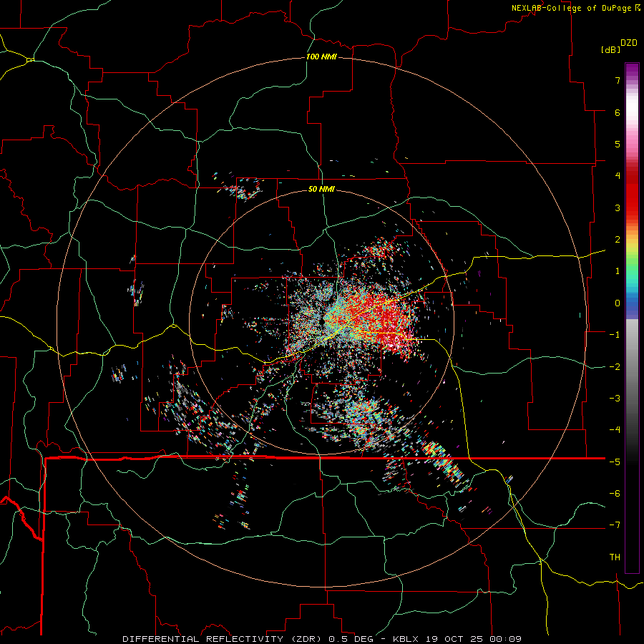Click the -6 value on the color scale

click(x=615, y=494)
